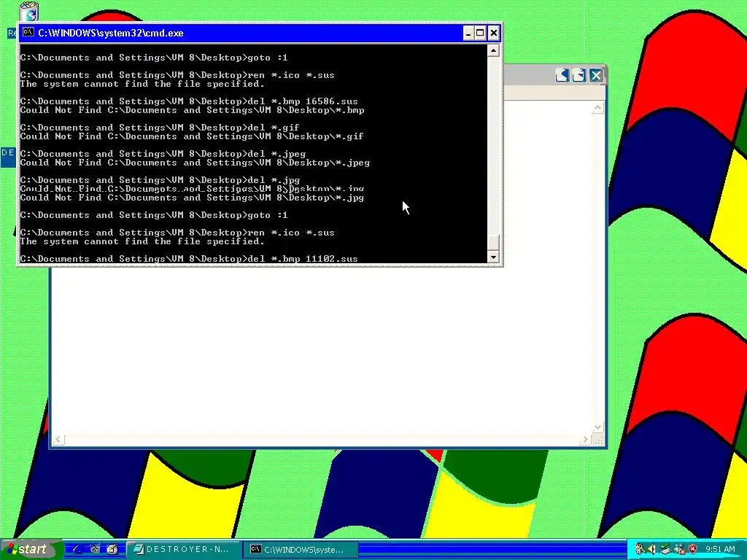
Task: Click the cmd window vertical scrollbar thumb
Action: (494, 242)
